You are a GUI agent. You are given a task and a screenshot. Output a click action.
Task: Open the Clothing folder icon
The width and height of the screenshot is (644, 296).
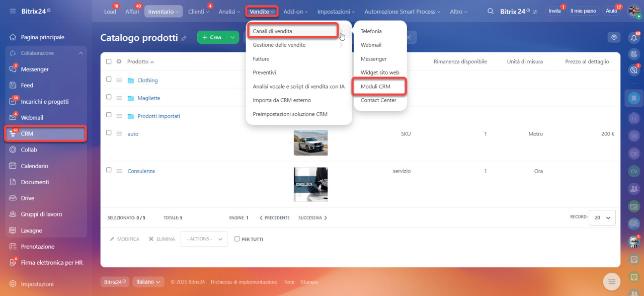pyautogui.click(x=131, y=81)
